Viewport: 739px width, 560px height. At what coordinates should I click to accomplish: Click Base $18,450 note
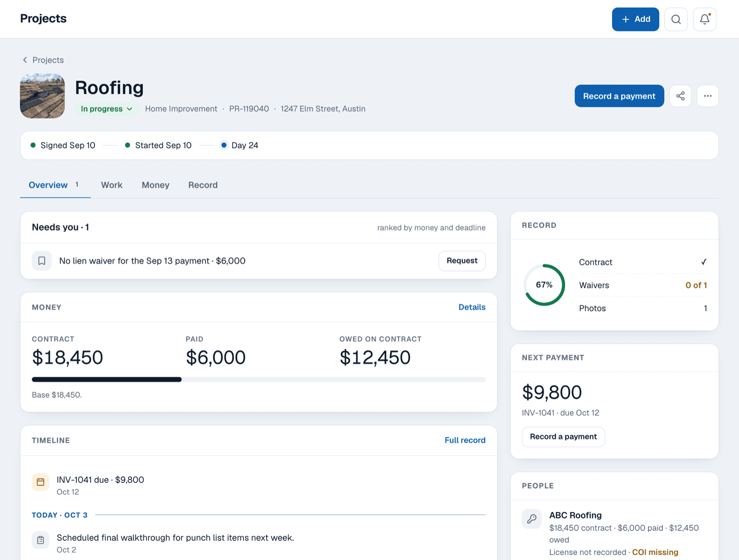pyautogui.click(x=57, y=395)
